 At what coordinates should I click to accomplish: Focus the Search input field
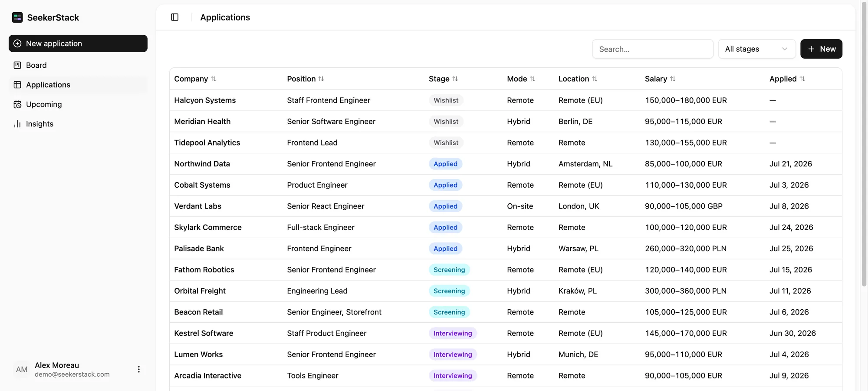click(653, 49)
